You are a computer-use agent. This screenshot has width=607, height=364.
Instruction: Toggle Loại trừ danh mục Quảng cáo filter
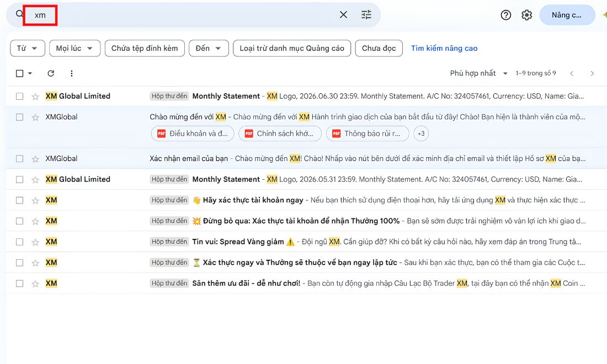pyautogui.click(x=292, y=49)
